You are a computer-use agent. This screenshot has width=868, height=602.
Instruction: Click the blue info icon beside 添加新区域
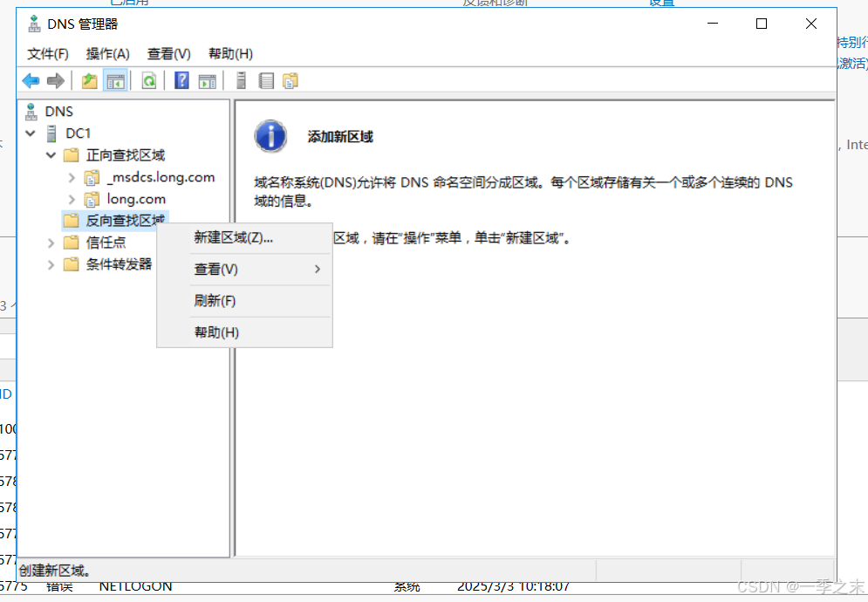tap(270, 136)
